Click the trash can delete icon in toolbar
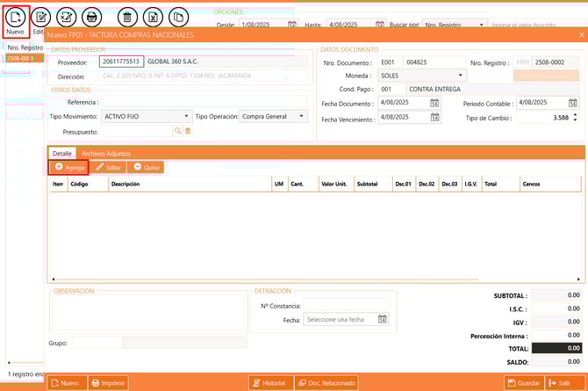Image resolution: width=588 pixels, height=391 pixels. (127, 17)
